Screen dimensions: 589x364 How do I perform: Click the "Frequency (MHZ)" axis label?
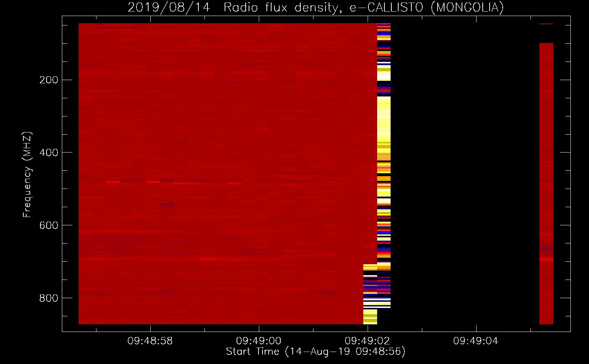(27, 175)
